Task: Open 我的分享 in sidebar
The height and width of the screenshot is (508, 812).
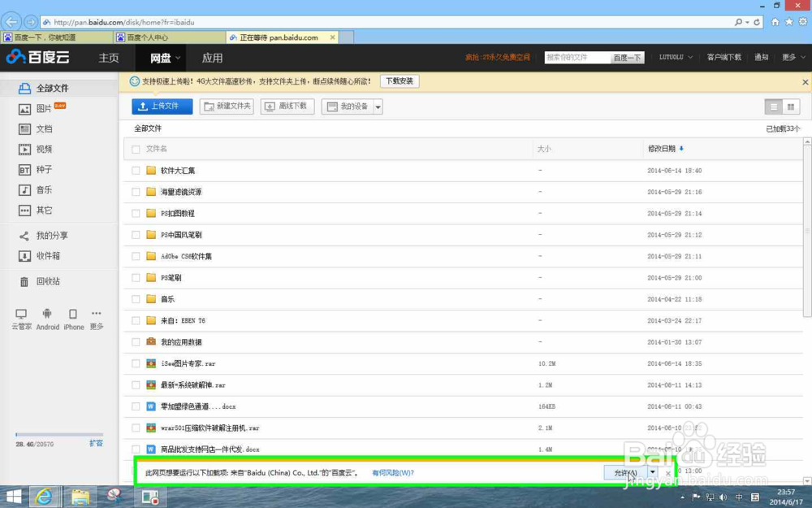Action: tap(44, 236)
